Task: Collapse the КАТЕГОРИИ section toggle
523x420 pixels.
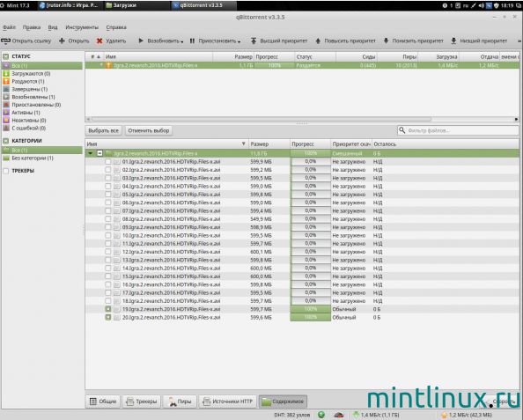Action: coord(6,141)
